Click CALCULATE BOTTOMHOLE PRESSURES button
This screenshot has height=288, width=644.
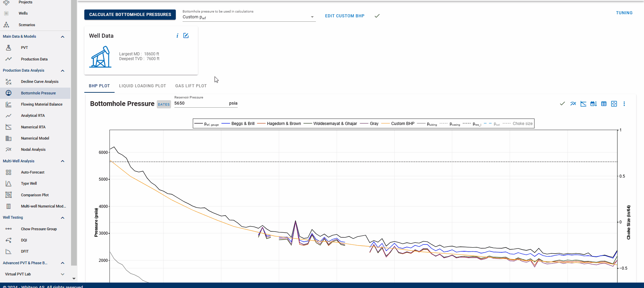130,15
